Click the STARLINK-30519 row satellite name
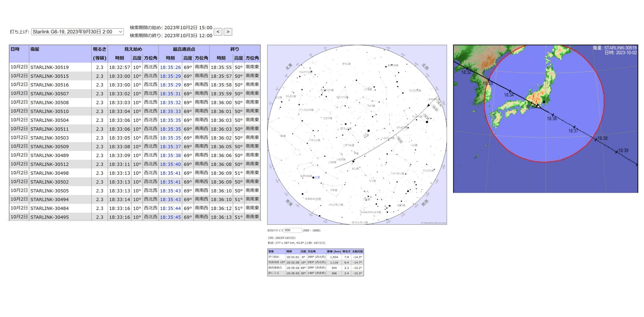This screenshot has height=317, width=644. click(49, 67)
